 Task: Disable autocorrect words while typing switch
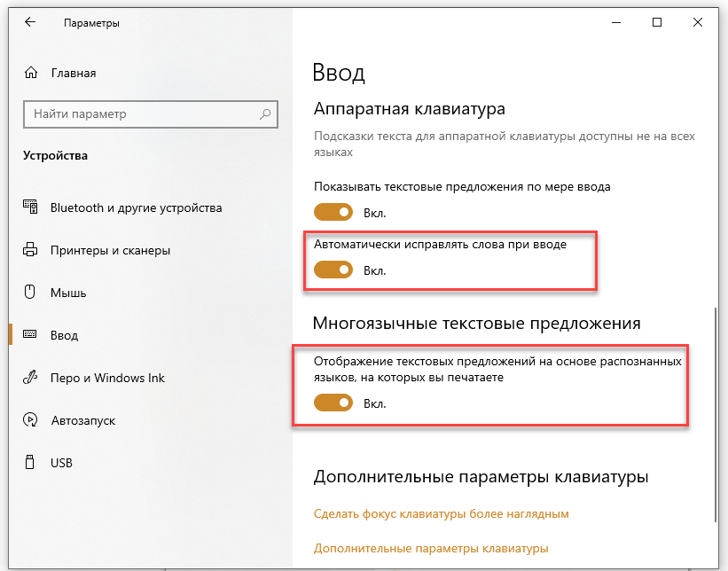[333, 270]
